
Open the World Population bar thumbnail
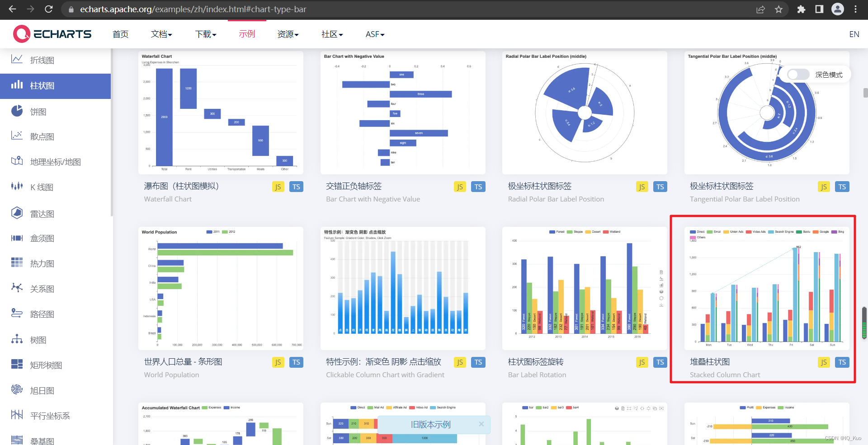221,288
